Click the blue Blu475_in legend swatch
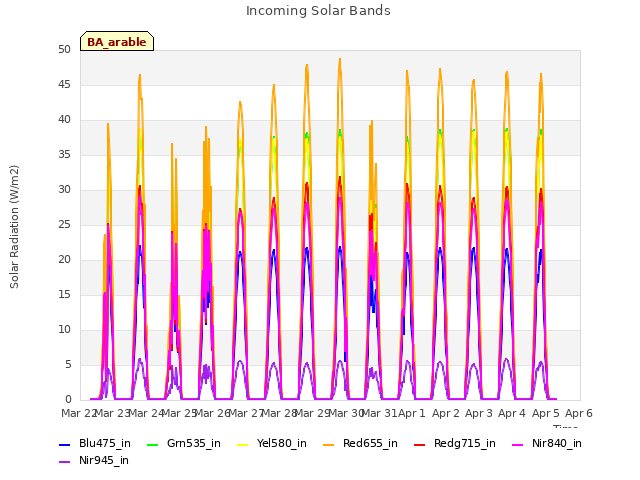 pos(65,444)
